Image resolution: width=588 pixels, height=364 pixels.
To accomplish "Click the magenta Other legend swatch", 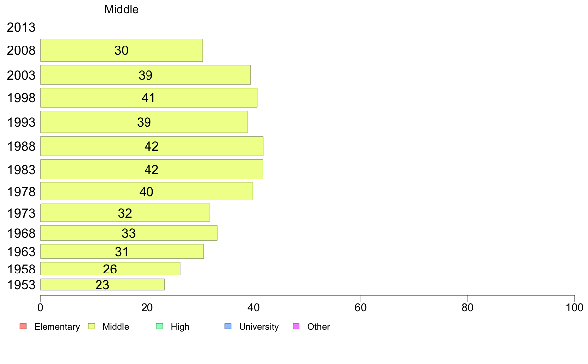I will point(296,326).
